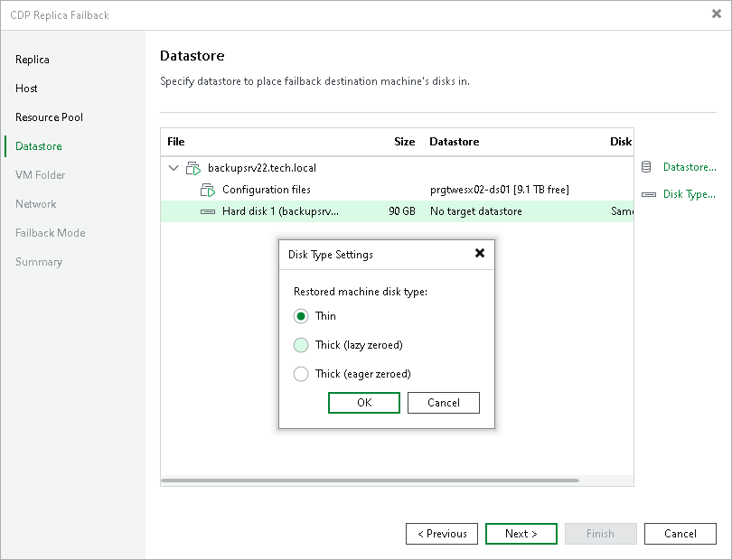Select the Thin disk type
The width and height of the screenshot is (732, 560).
pyautogui.click(x=301, y=316)
